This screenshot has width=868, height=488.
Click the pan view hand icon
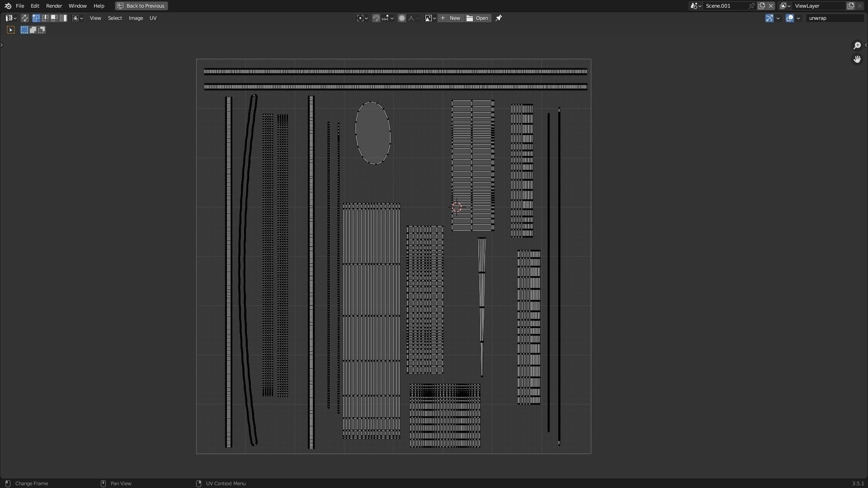(857, 59)
